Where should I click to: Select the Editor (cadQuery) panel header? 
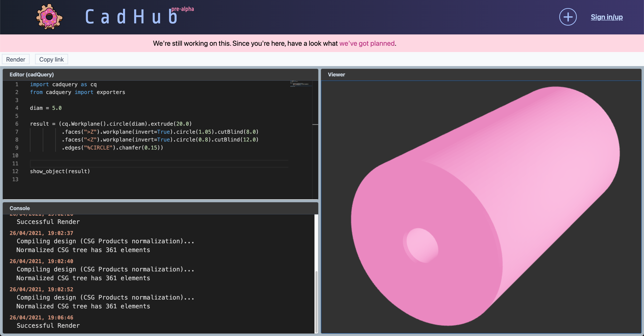(32, 74)
